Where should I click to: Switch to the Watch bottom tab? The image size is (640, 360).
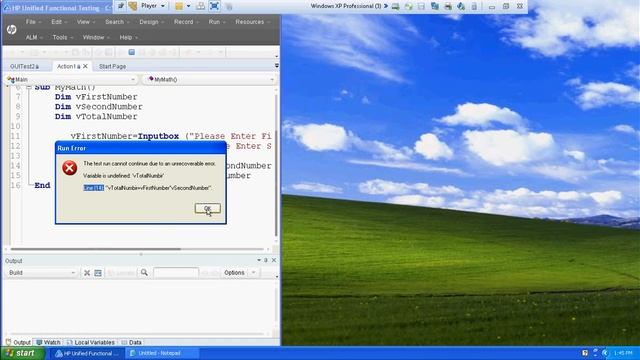point(48,342)
